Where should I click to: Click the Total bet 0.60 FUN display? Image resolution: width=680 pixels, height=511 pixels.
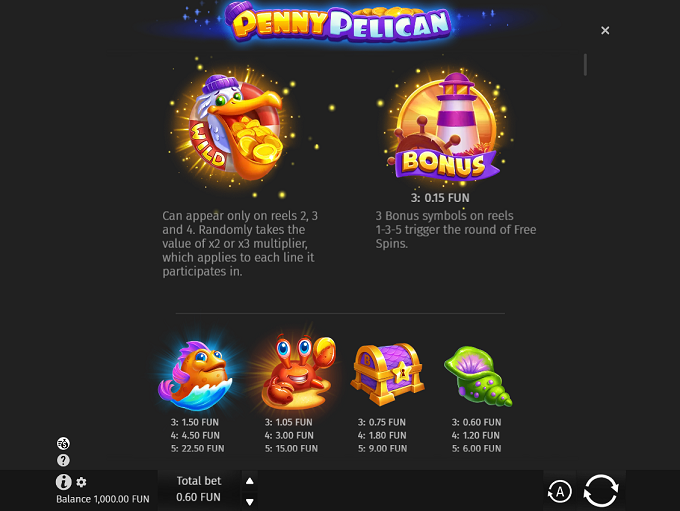coord(199,489)
